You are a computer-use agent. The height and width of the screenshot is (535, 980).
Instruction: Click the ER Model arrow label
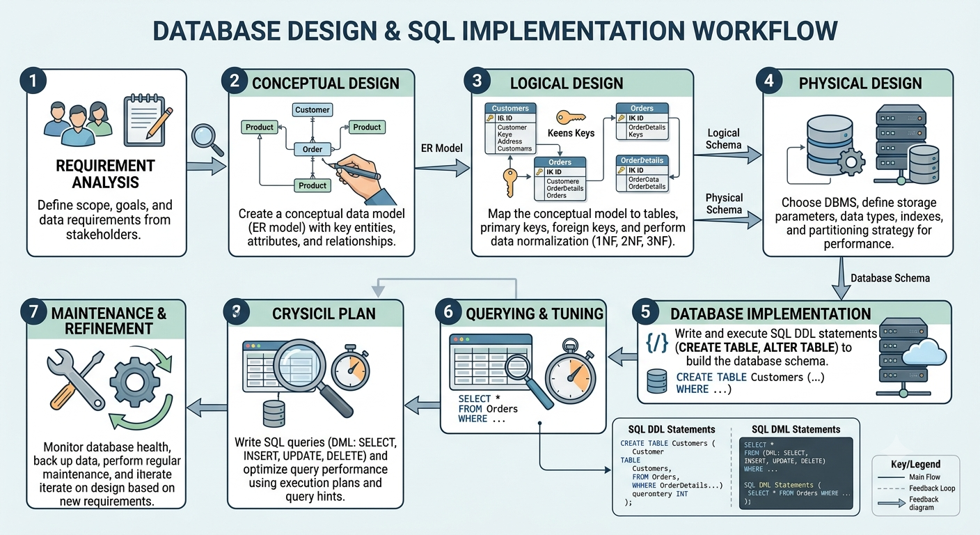442,148
